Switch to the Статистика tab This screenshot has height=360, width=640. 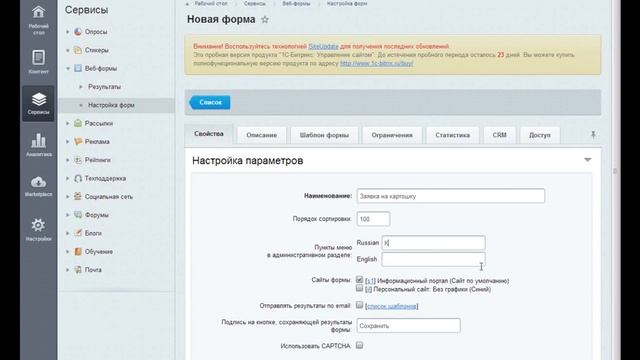pos(452,135)
